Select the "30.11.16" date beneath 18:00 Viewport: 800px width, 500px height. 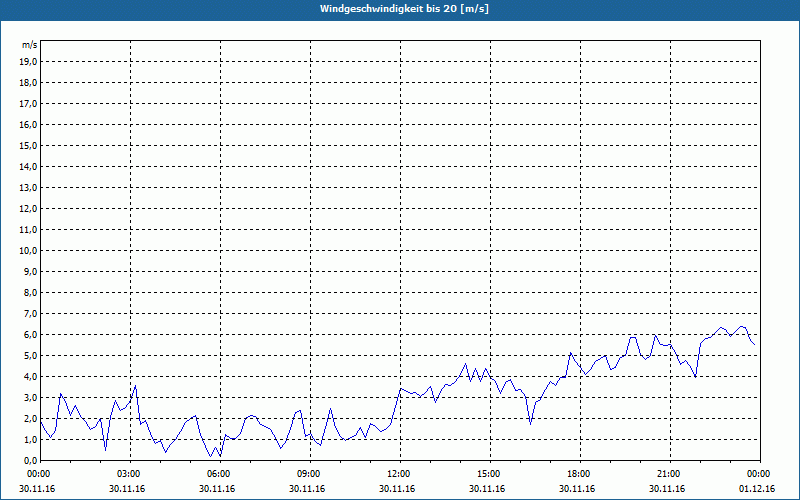click(x=577, y=489)
